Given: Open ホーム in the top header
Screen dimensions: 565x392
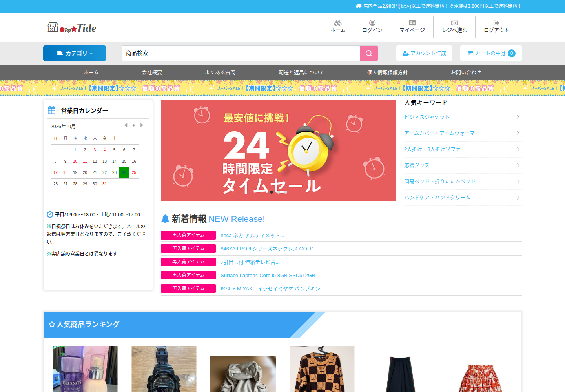Looking at the screenshot, I should [338, 27].
